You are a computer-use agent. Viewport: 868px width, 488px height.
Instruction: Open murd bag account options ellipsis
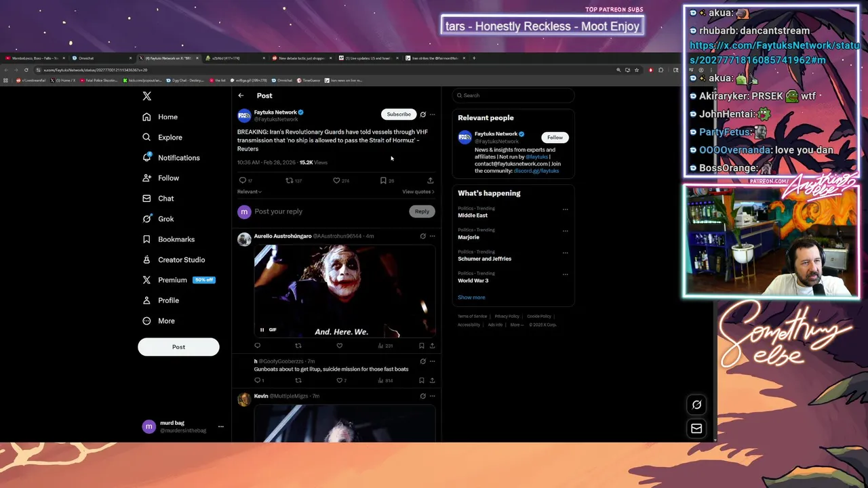(x=220, y=426)
